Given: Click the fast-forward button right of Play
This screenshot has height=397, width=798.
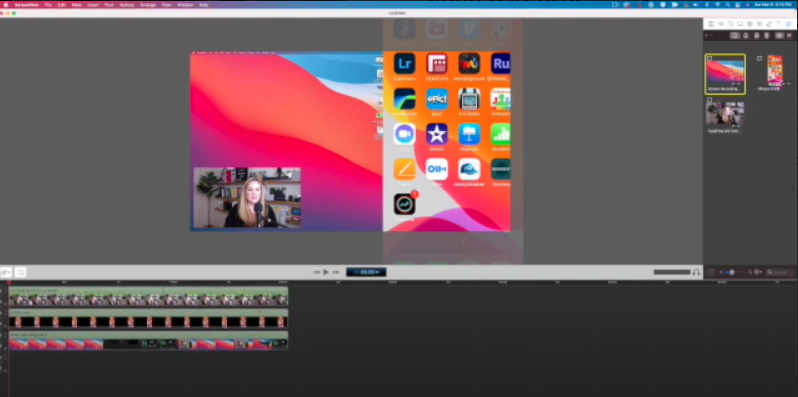Looking at the screenshot, I should click(336, 272).
